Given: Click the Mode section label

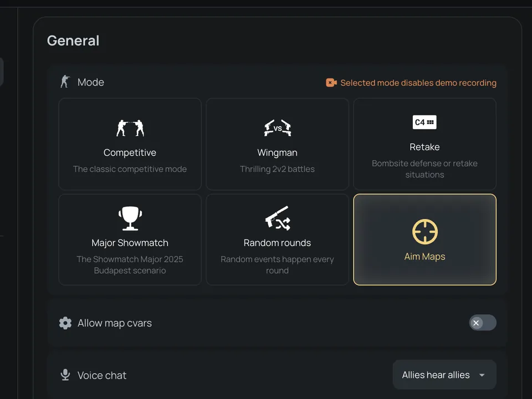Looking at the screenshot, I should [90, 82].
